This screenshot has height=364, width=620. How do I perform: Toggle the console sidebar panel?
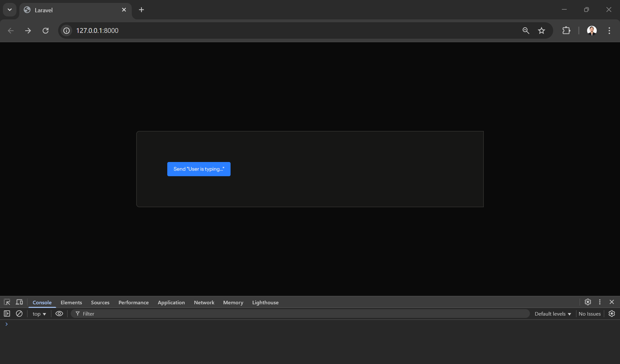click(x=7, y=314)
